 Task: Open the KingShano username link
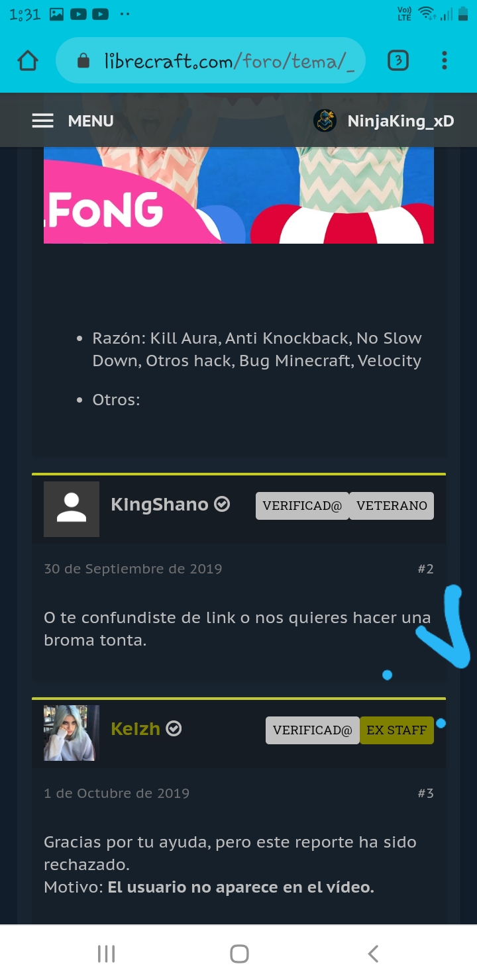coord(160,505)
